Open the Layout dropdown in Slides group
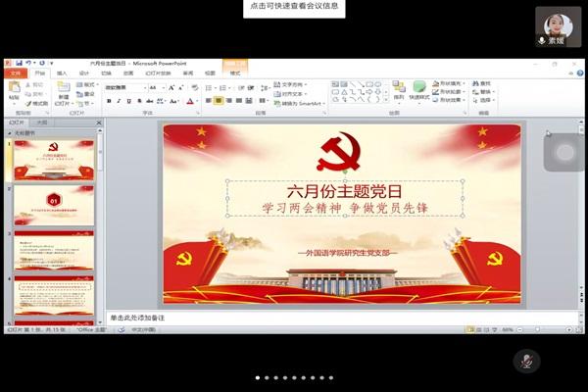This screenshot has width=588, height=392. click(x=87, y=85)
